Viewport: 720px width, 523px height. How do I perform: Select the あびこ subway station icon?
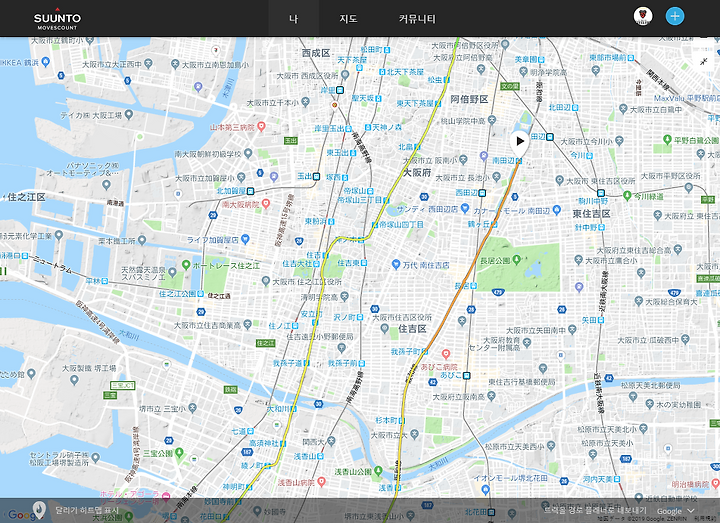[x=467, y=376]
